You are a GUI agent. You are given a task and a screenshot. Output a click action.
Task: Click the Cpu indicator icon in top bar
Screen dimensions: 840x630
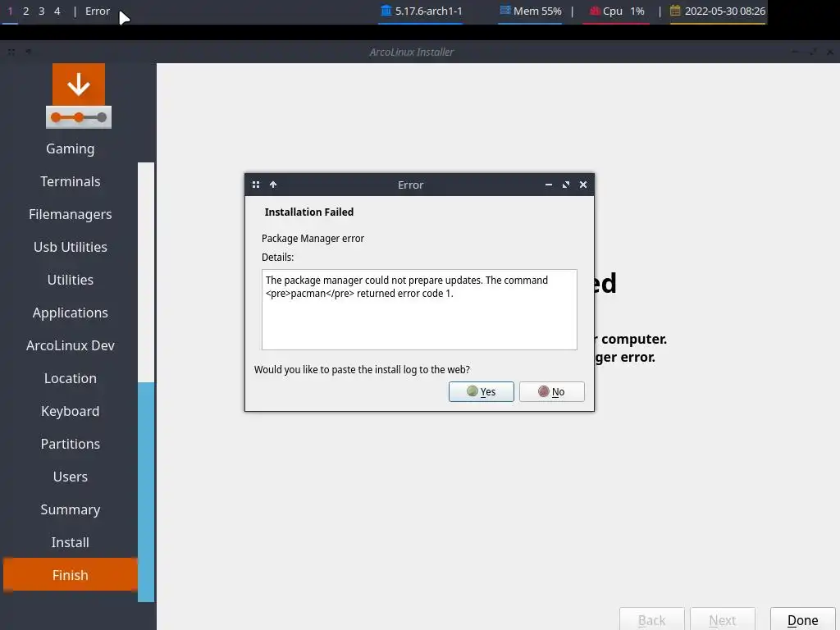coord(594,11)
